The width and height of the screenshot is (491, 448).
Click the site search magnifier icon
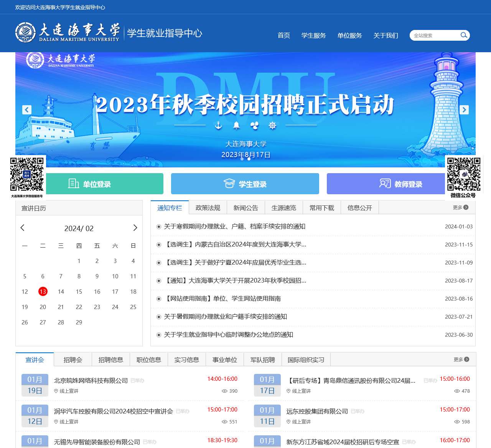[x=464, y=35]
